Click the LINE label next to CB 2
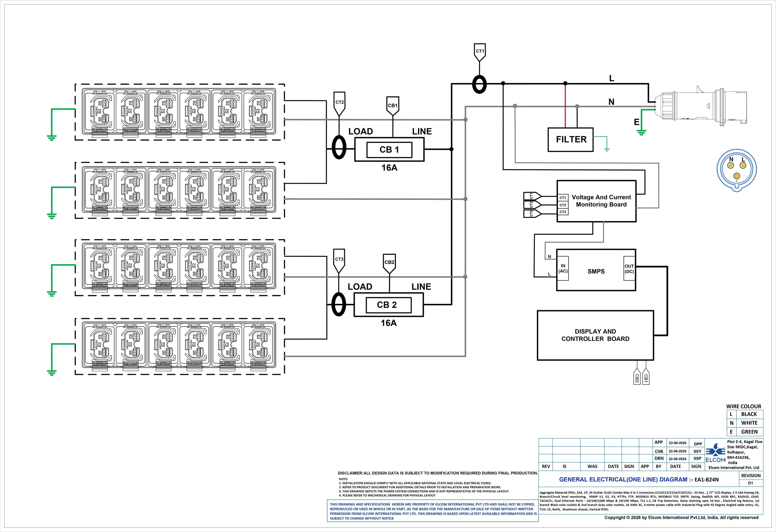Screen dimensions: 776x532 tap(421, 287)
